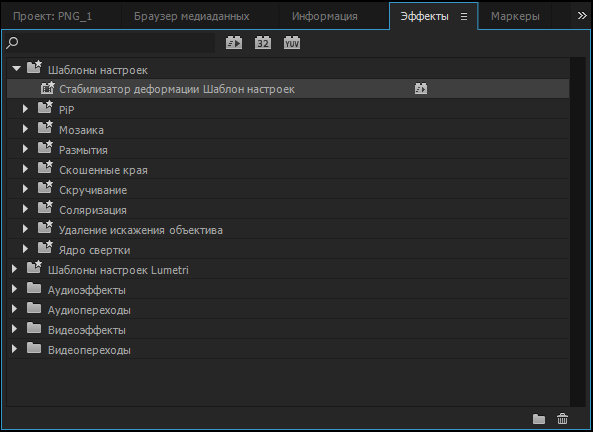Expand the Скошенные края folder
This screenshot has width=593, height=432.
click(25, 169)
